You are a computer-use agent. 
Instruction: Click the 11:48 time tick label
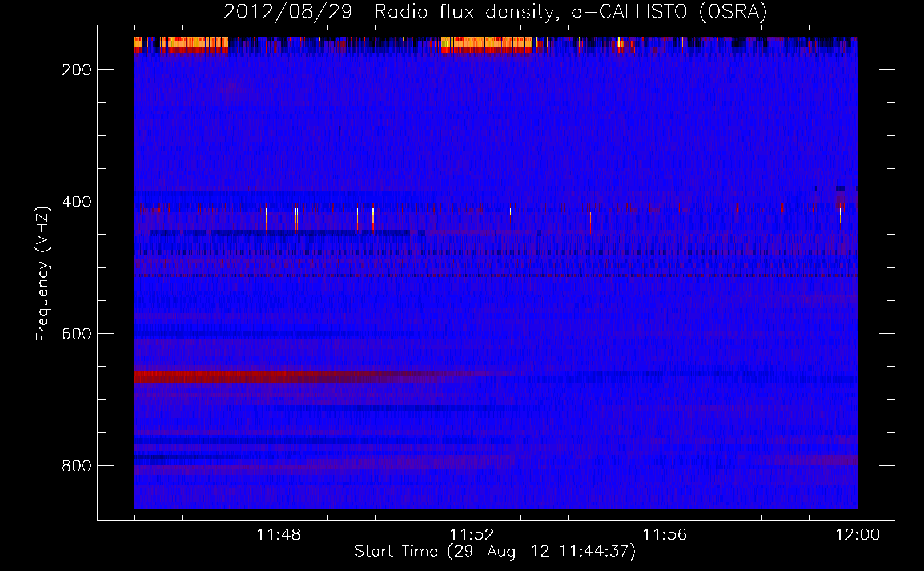click(279, 535)
